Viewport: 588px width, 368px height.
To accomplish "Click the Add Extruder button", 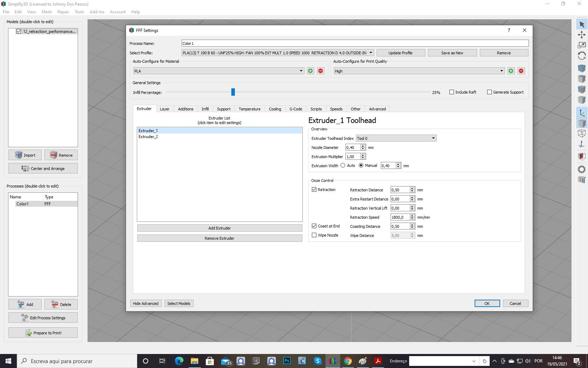I will 219,228.
